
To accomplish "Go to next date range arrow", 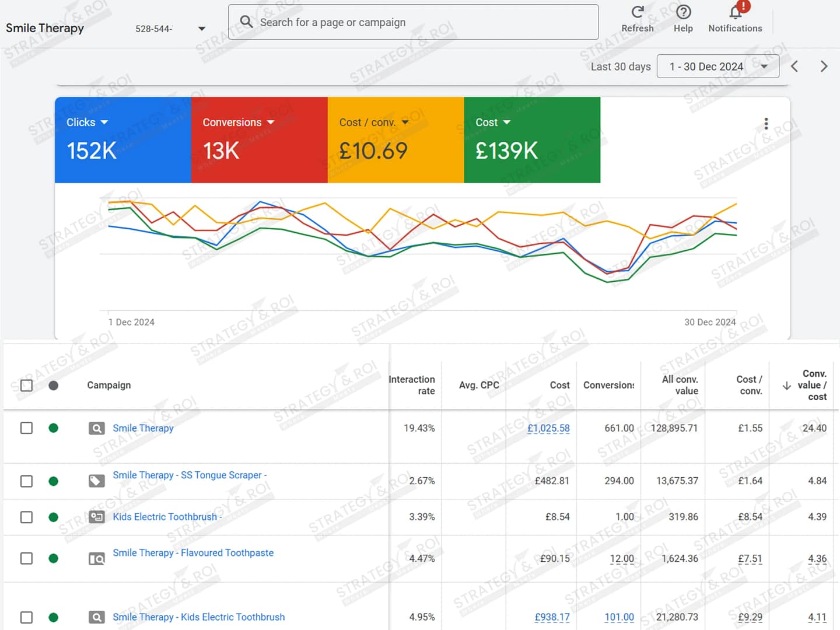I will [824, 66].
